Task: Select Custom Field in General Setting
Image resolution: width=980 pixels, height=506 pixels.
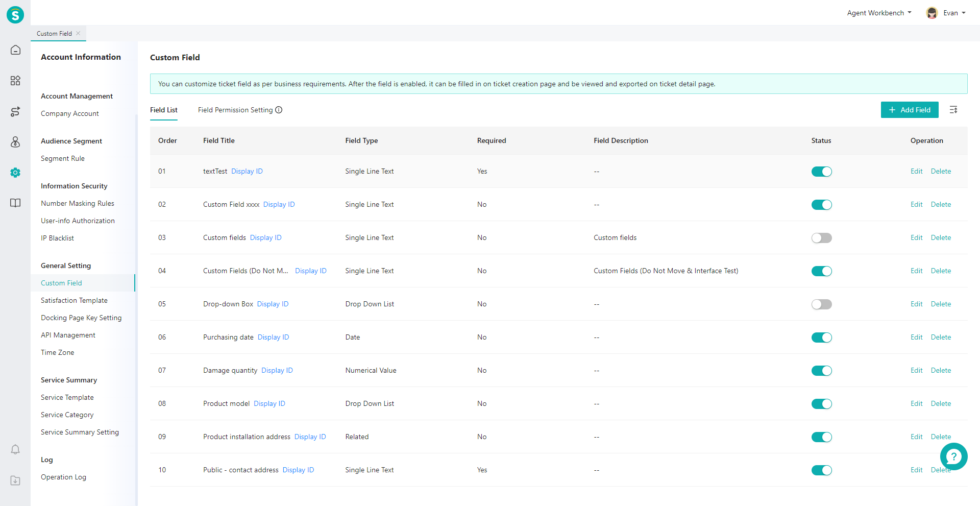Action: pos(61,283)
